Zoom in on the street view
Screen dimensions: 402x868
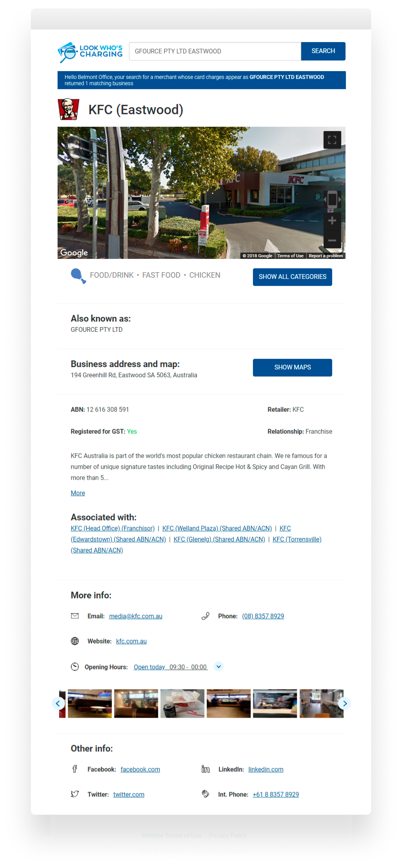pyautogui.click(x=332, y=221)
